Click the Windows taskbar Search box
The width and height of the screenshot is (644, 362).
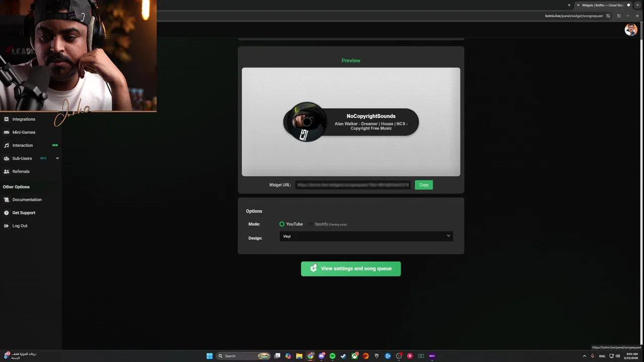243,356
